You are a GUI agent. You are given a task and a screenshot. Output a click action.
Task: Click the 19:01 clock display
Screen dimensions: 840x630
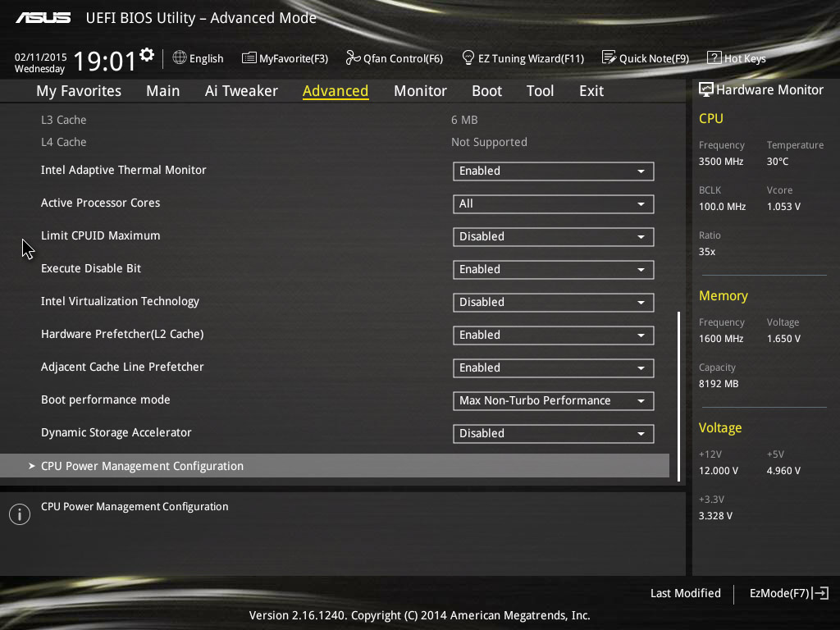point(104,61)
